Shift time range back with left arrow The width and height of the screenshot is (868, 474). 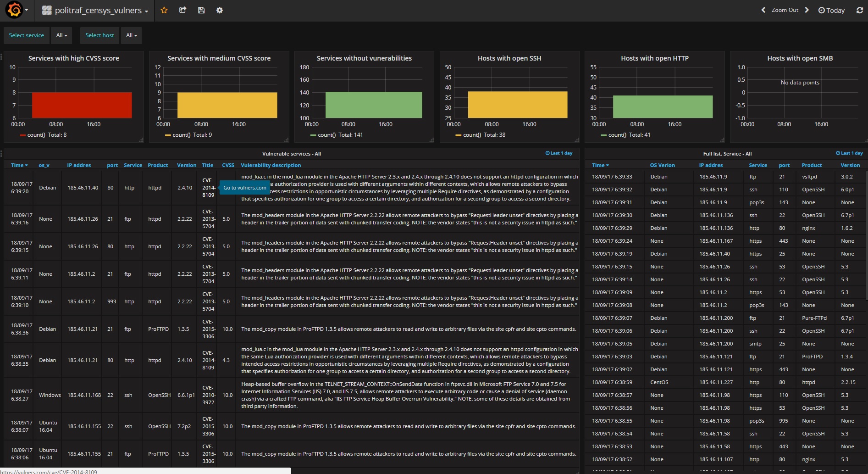763,10
